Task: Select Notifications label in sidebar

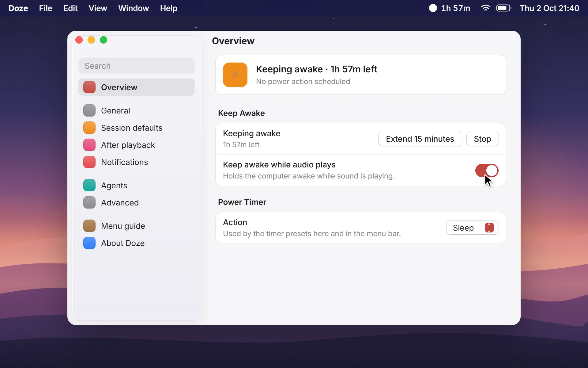Action: pyautogui.click(x=124, y=162)
